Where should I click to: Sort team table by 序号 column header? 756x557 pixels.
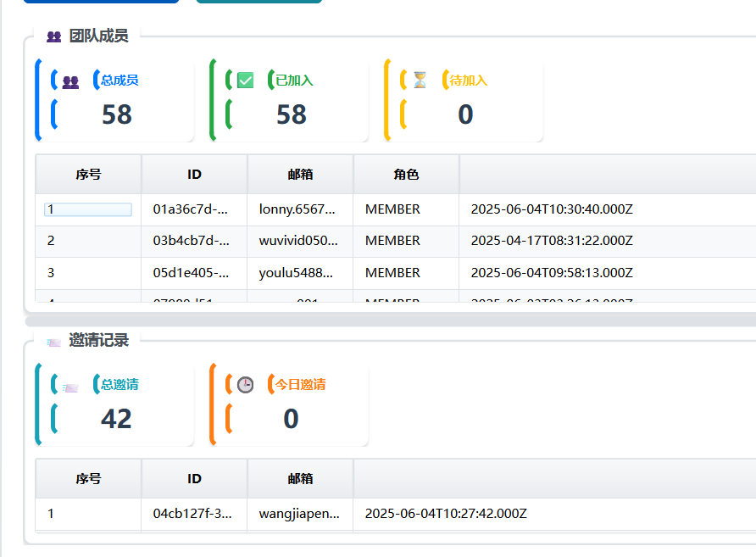pyautogui.click(x=88, y=175)
